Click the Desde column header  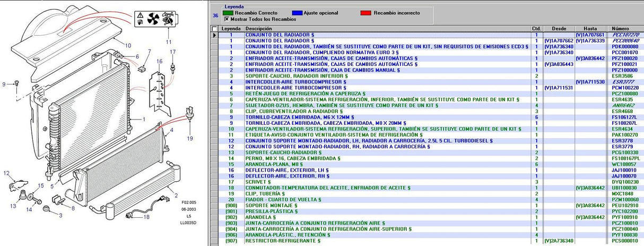click(x=559, y=29)
